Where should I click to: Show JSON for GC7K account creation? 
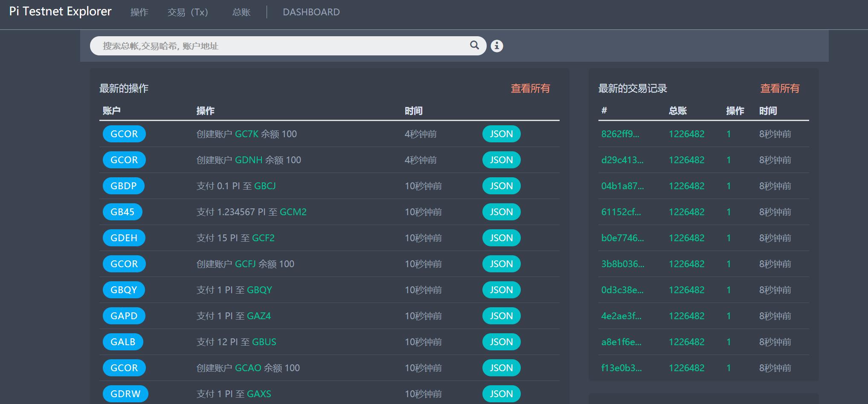(x=501, y=134)
